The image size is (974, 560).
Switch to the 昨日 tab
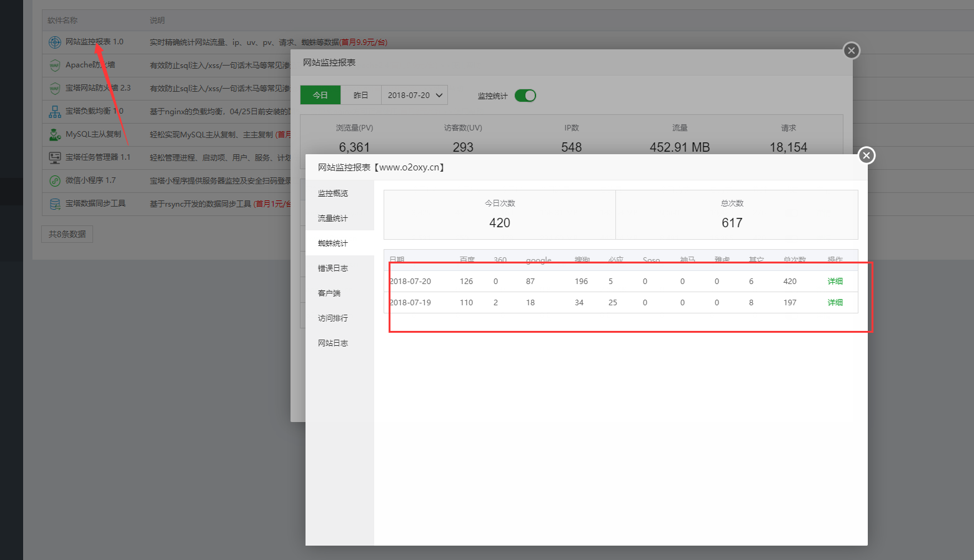361,94
